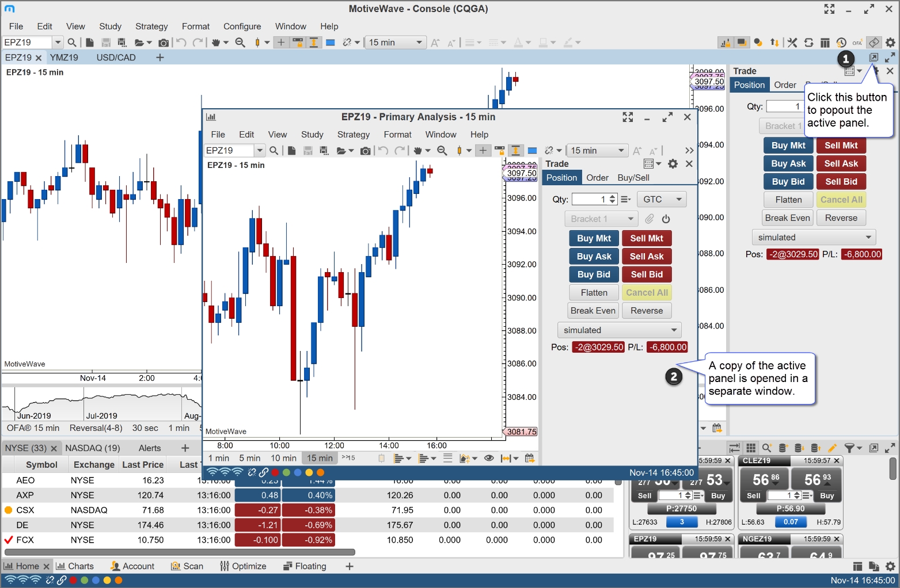Toggle the crosshair button in Primary Analysis toolbar
The height and width of the screenshot is (588, 900).
pyautogui.click(x=483, y=151)
